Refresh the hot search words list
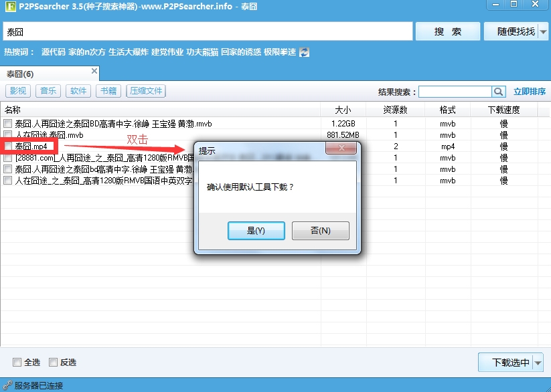The image size is (551, 392). tap(305, 52)
